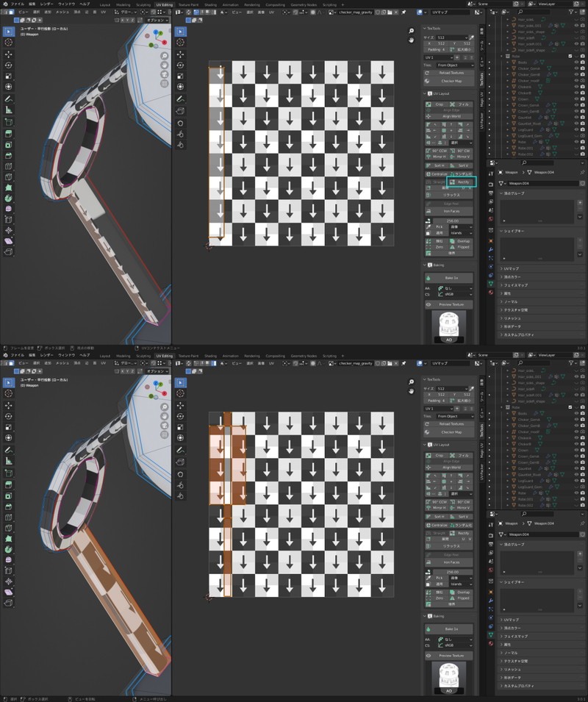Open Modifier wrench tab in upper Properties editor
588x702 pixels.
point(491,249)
